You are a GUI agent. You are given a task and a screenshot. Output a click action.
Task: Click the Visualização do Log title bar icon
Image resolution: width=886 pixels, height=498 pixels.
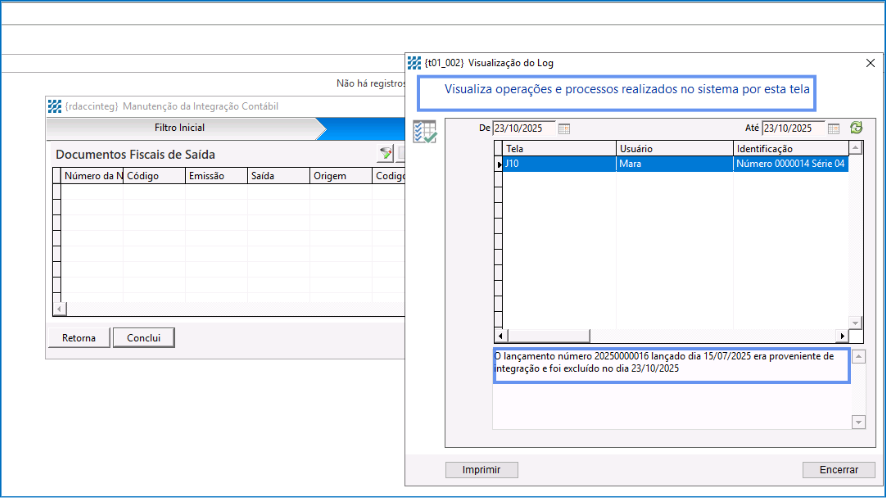(x=414, y=62)
